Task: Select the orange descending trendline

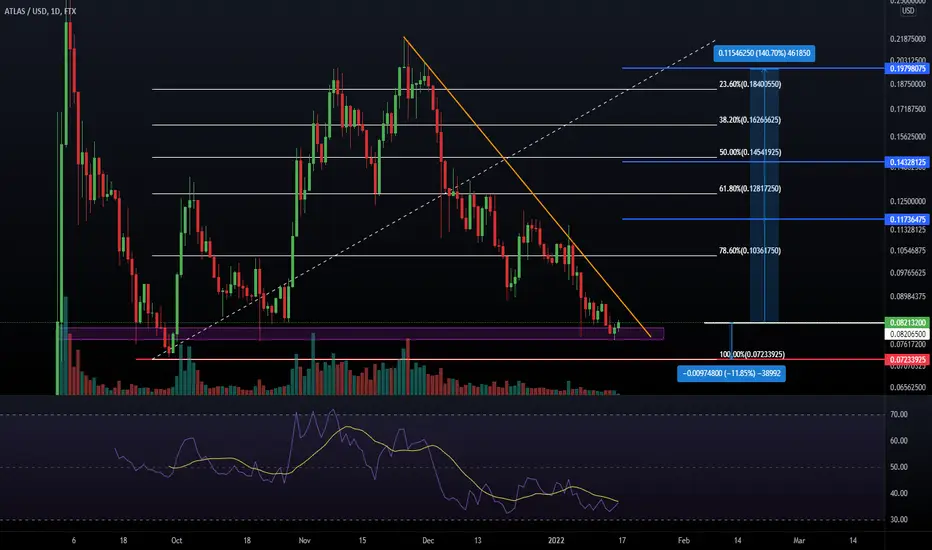Action: point(527,188)
